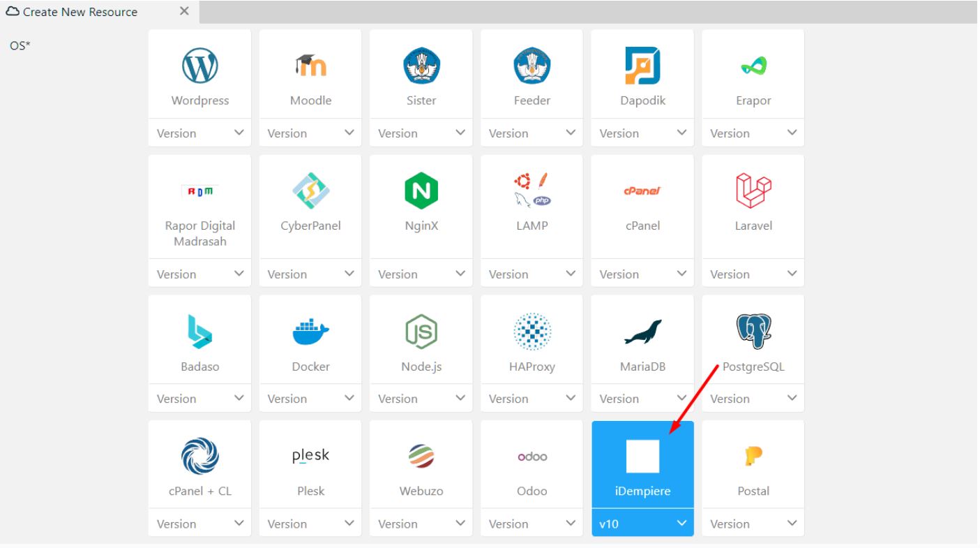Choose the Moodle application icon
Image resolution: width=980 pixels, height=548 pixels.
(310, 66)
